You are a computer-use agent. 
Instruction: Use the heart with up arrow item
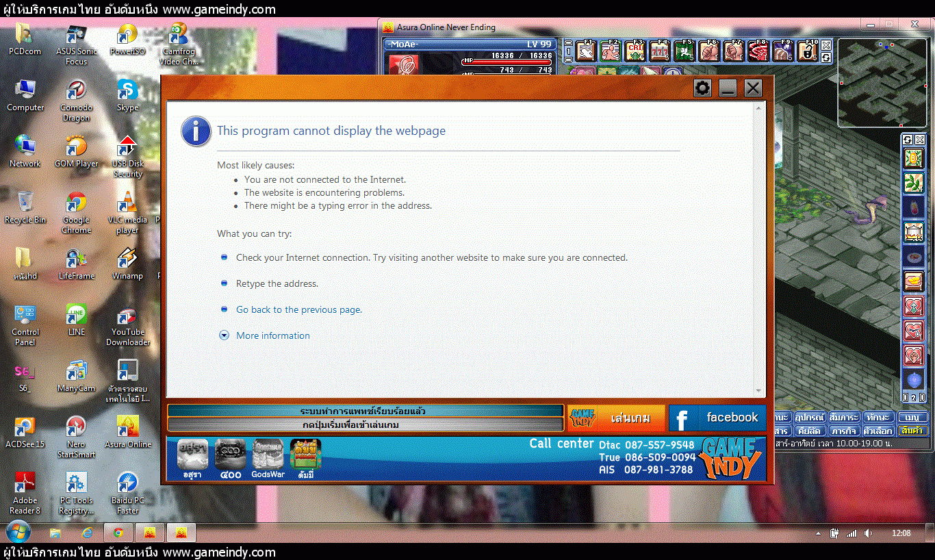(914, 307)
